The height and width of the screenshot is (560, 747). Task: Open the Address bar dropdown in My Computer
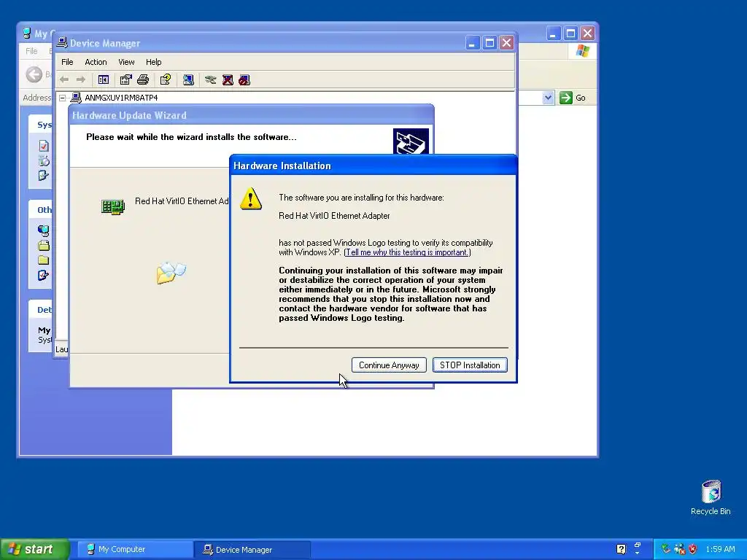(x=548, y=98)
